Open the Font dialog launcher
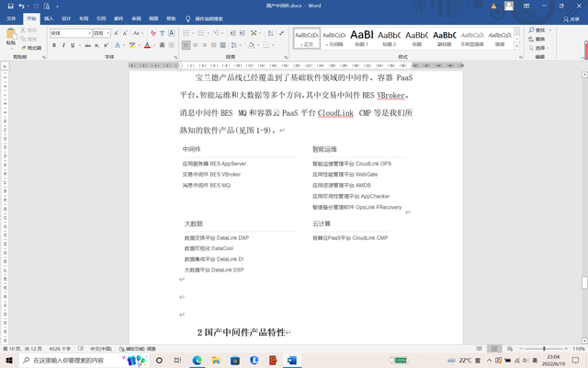 point(175,57)
